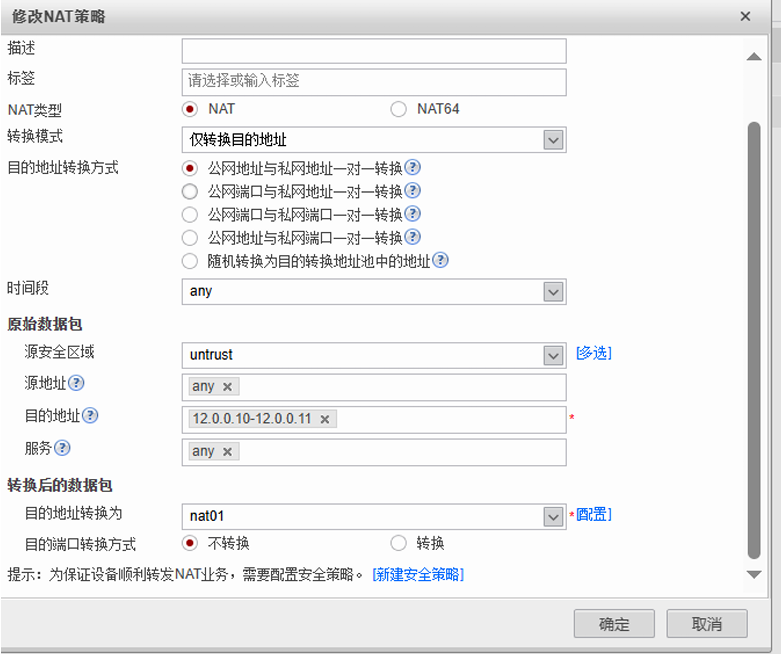Image resolution: width=781 pixels, height=658 pixels.
Task: Choose 转换 for destination port
Action: coord(398,543)
